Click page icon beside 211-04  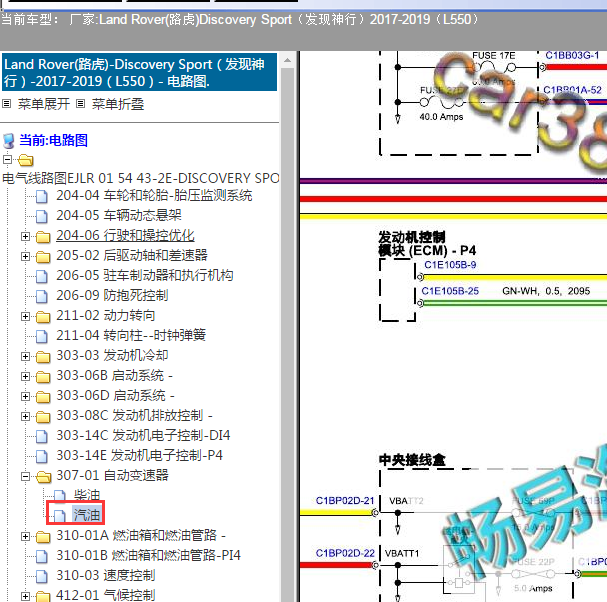41,336
